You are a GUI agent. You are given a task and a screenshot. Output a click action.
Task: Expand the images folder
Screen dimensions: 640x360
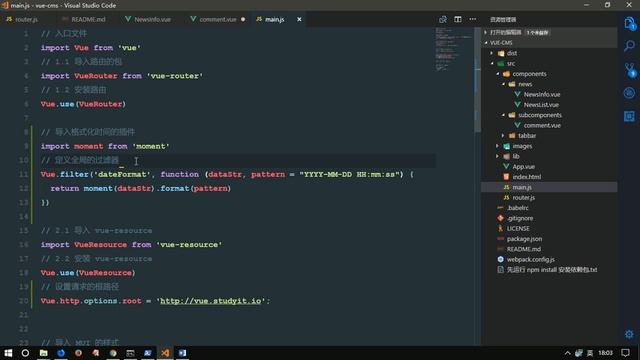[497, 146]
